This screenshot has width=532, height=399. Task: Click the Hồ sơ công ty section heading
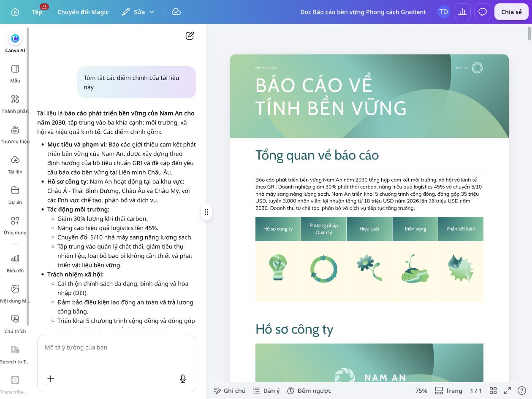click(294, 329)
